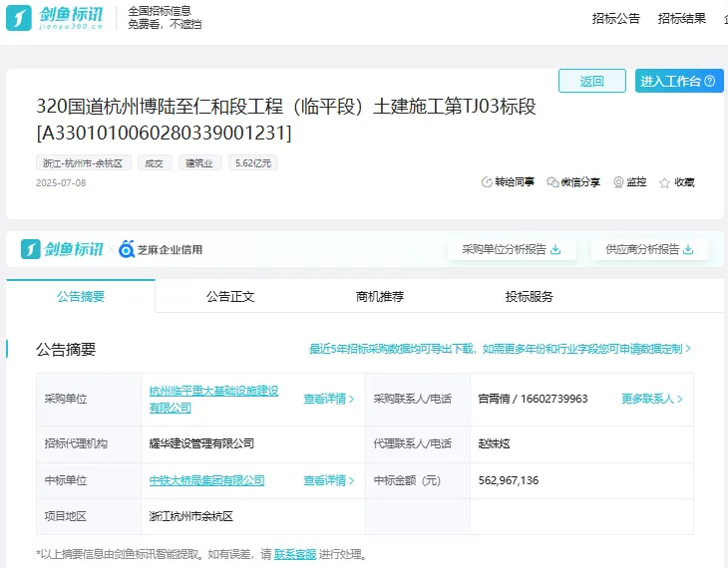The image size is (728, 568).
Task: Switch to the 商机推荐 tab
Action: pos(380,296)
